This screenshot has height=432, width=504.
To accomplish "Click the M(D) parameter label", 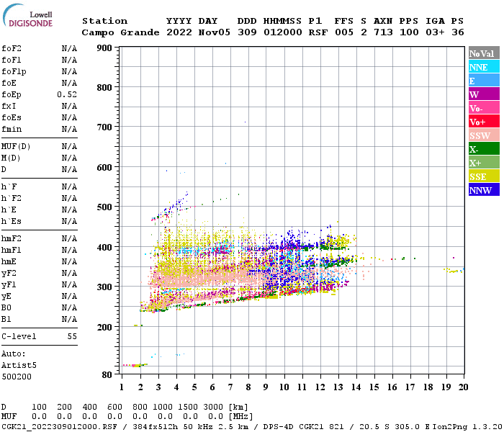I will pyautogui.click(x=11, y=158).
